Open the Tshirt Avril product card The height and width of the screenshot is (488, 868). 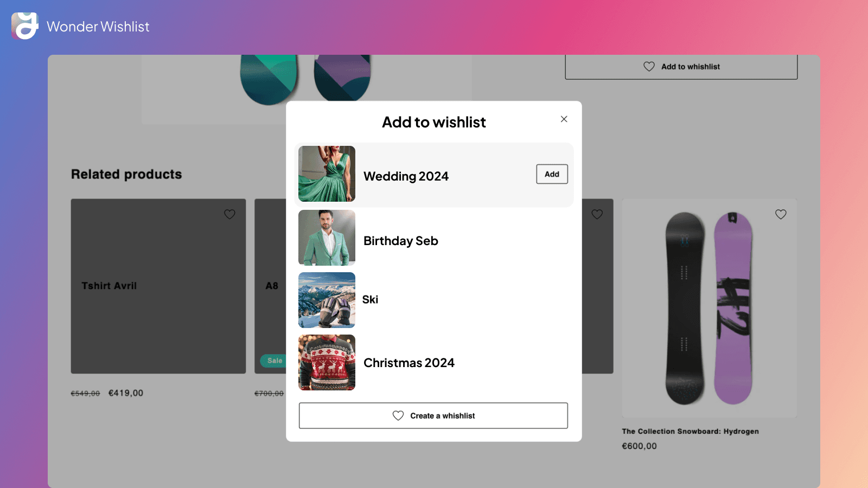pyautogui.click(x=158, y=286)
